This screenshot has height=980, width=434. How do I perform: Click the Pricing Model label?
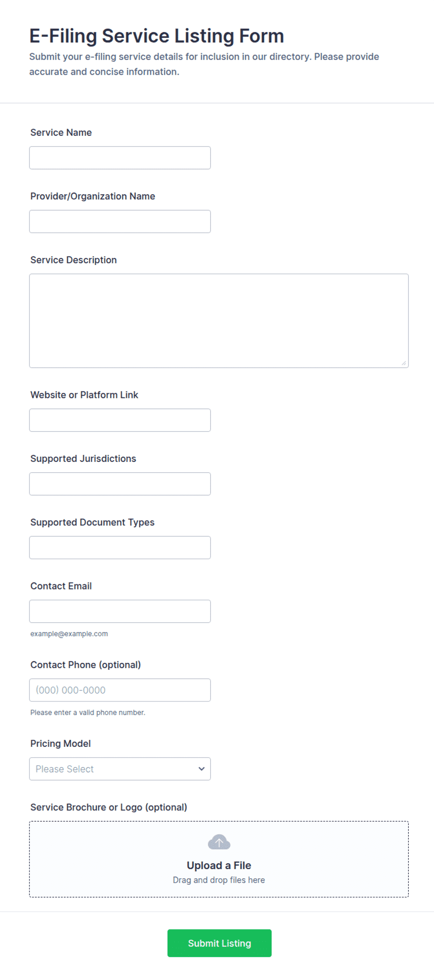click(61, 744)
